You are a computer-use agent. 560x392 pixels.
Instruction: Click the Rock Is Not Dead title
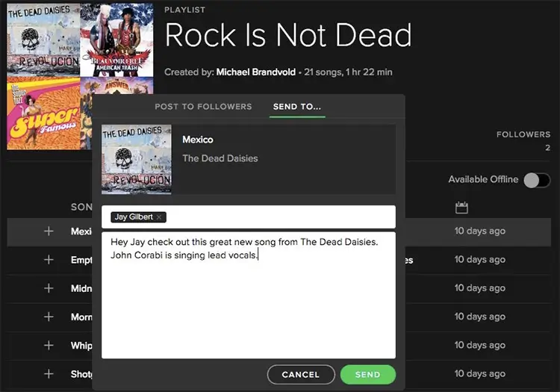[288, 35]
